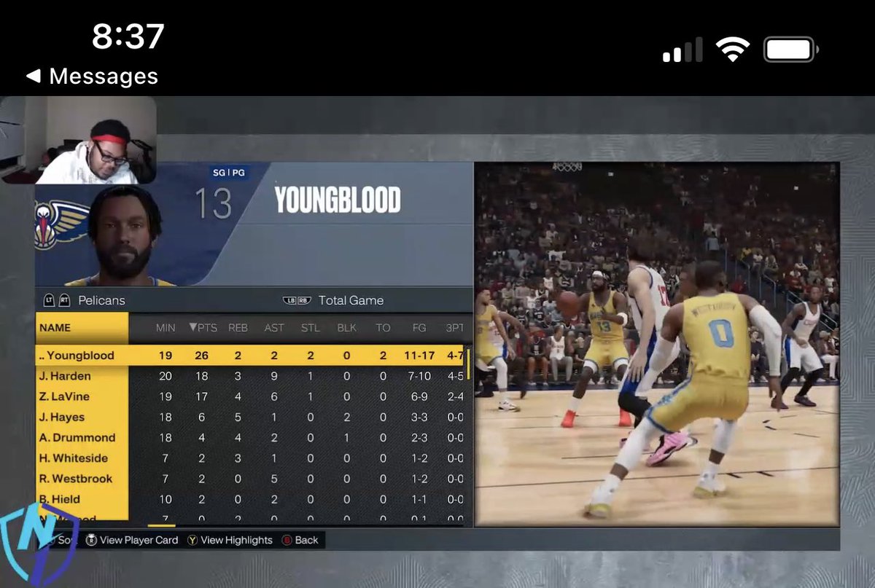This screenshot has height=588, width=875.
Task: Click the LT trigger button icon
Action: click(49, 300)
